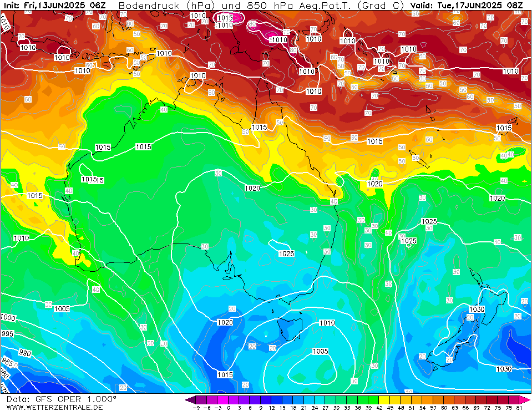The height and width of the screenshot is (411, 532).
Task: Click the legend value label '60'
Action: (x=444, y=408)
